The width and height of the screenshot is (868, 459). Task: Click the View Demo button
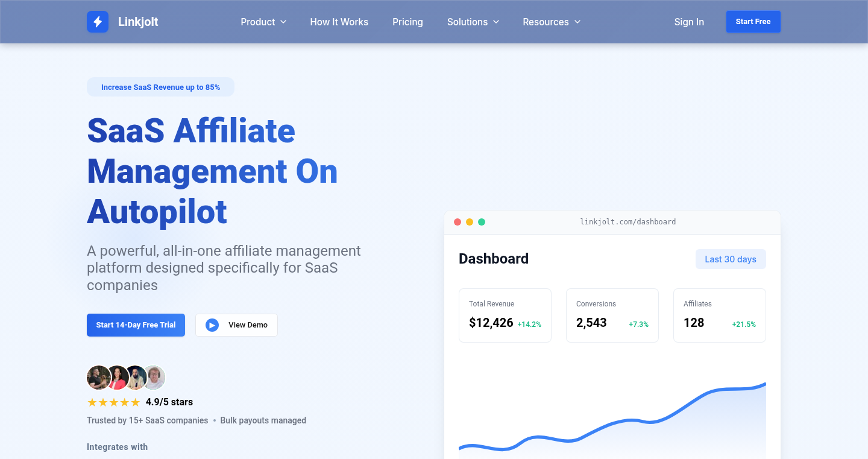coord(236,325)
